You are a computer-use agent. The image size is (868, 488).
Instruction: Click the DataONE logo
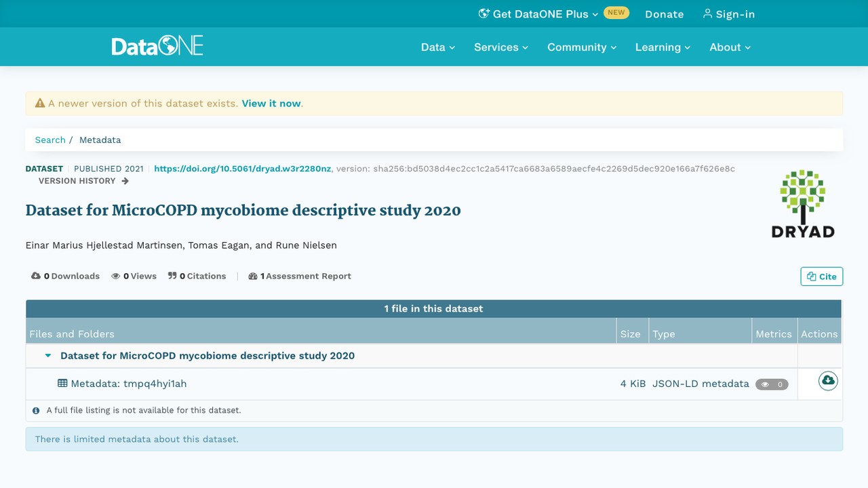tap(157, 46)
